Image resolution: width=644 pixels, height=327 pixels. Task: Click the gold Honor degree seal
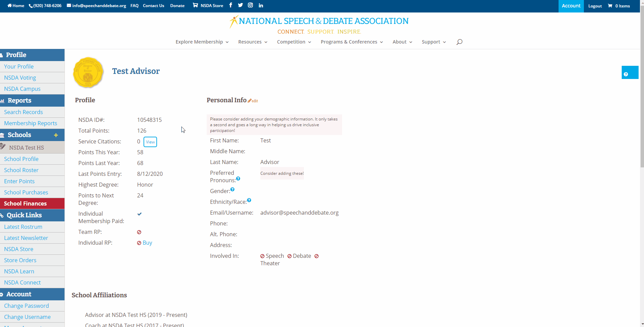coord(88,72)
